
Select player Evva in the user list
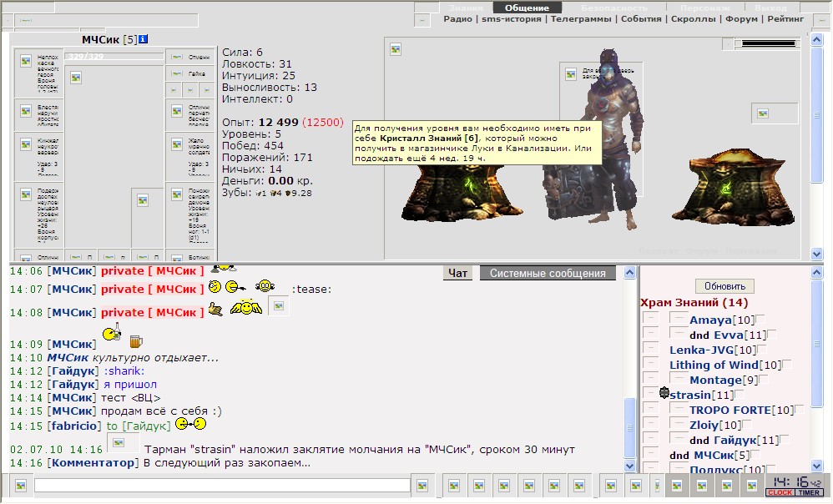(x=729, y=335)
